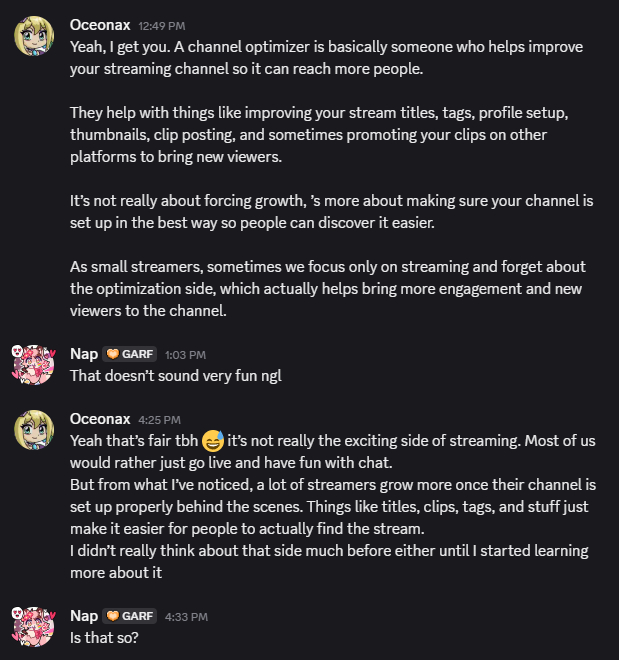Image resolution: width=619 pixels, height=660 pixels.
Task: Click Oceonax's avatar on the 12:49 PM message
Action: (33, 37)
